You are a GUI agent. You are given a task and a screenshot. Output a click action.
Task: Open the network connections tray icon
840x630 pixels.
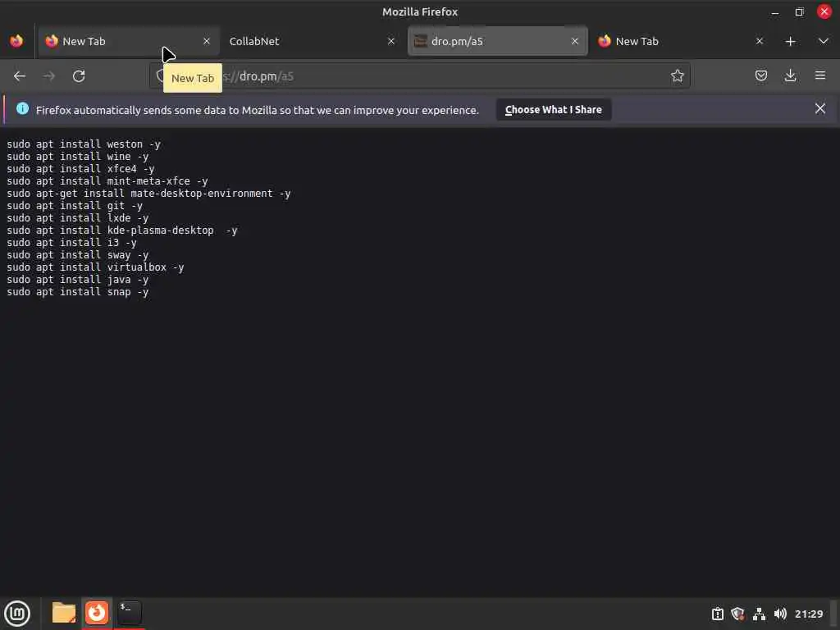pos(759,614)
